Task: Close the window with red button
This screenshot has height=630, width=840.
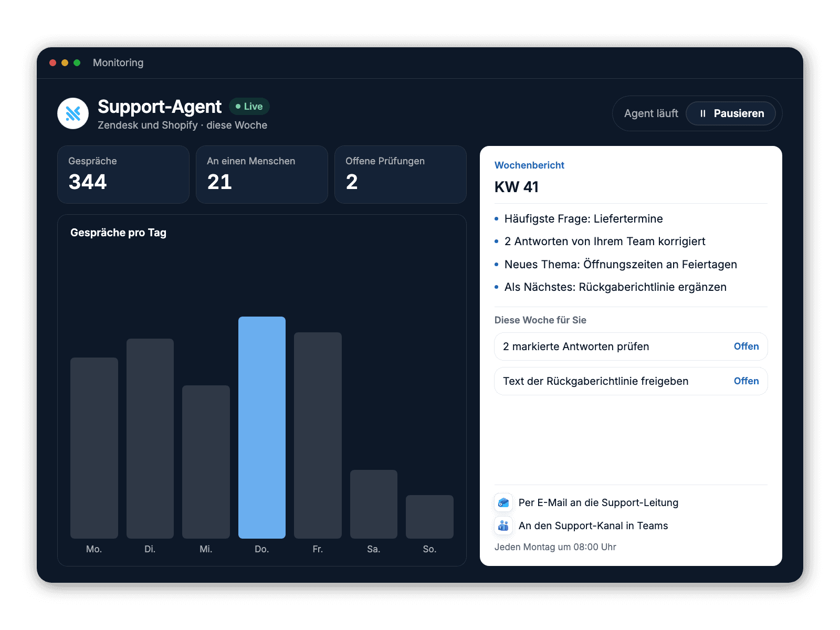Action: point(52,62)
